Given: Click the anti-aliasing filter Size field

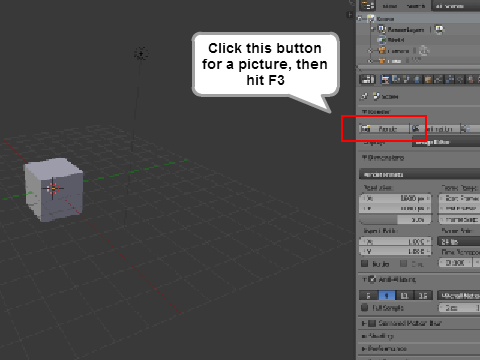Looking at the screenshot, I should (x=459, y=307).
